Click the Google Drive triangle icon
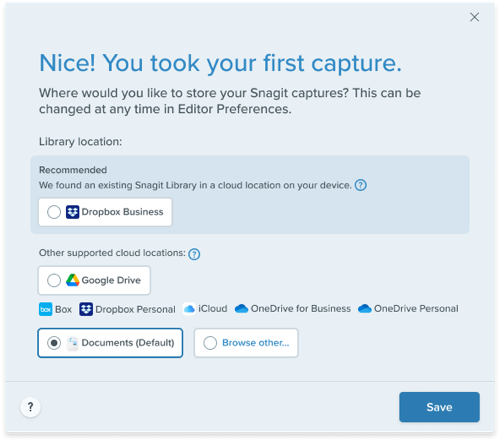Viewport: 500px width, 441px height. [x=72, y=280]
